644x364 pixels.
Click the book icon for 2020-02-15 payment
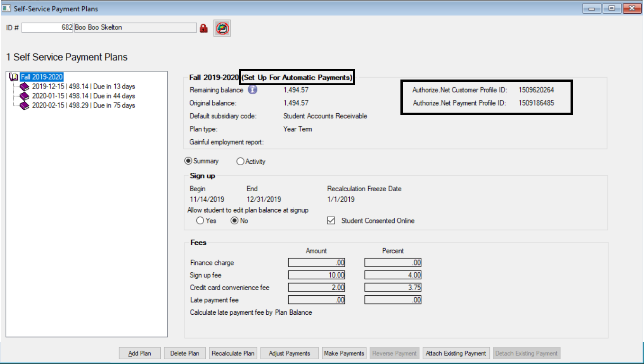click(24, 106)
